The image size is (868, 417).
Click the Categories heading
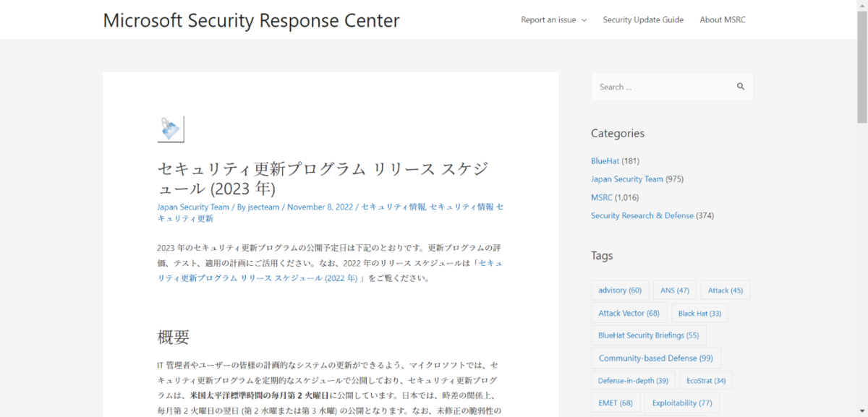(x=618, y=133)
